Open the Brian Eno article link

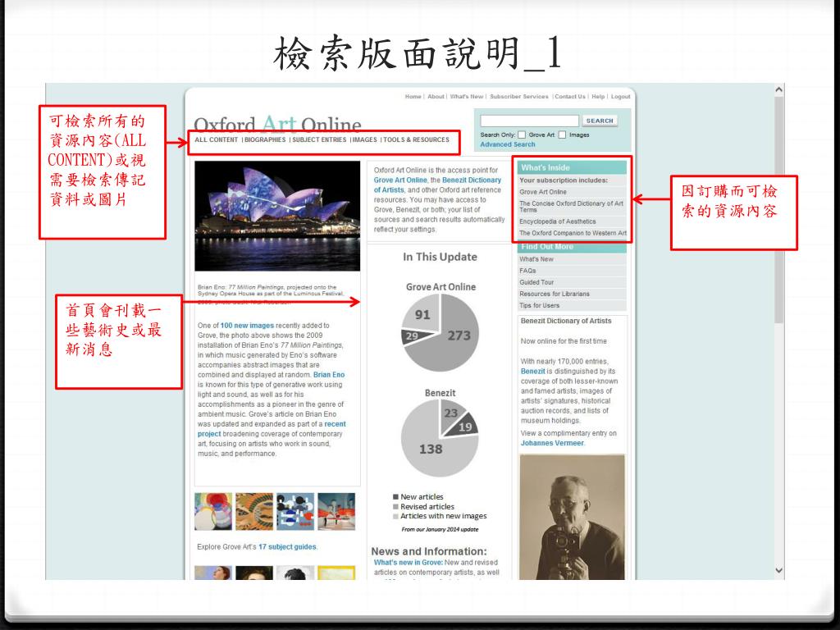click(329, 375)
